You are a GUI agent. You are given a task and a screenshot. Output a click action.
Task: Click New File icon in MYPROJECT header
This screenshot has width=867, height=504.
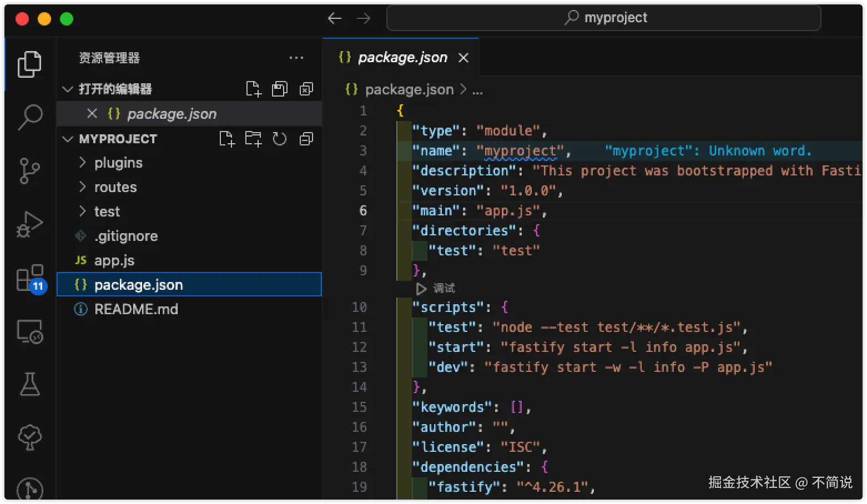coord(226,139)
